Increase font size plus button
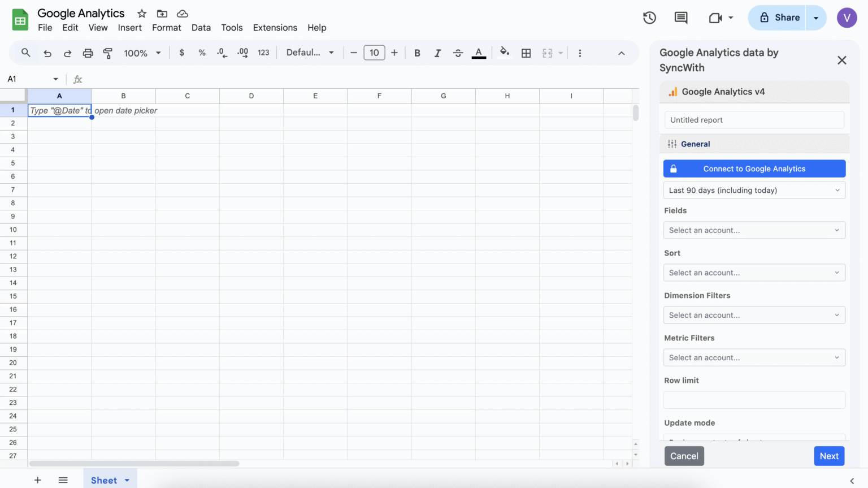868x488 pixels. (x=394, y=53)
